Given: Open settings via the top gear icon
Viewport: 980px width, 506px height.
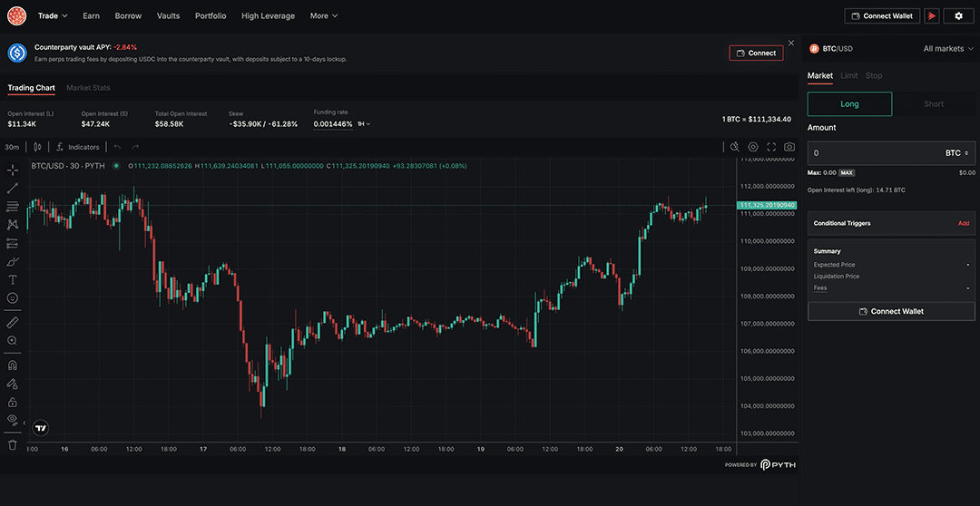Looking at the screenshot, I should [959, 16].
